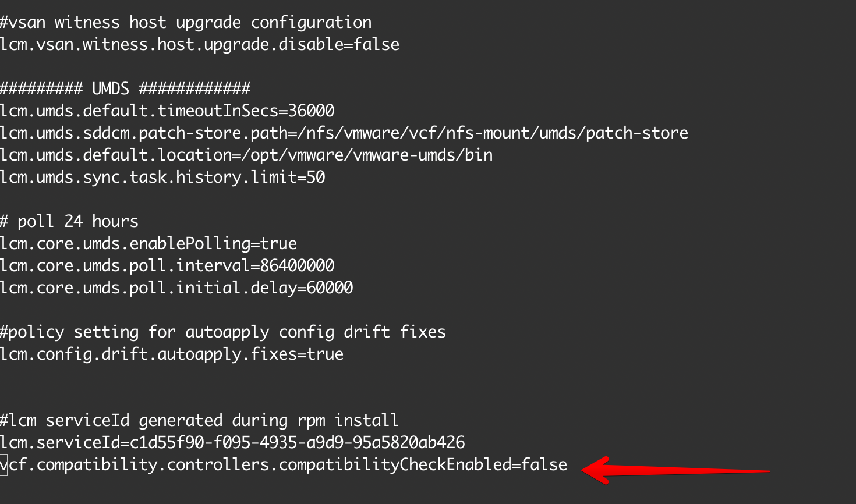Image resolution: width=856 pixels, height=504 pixels.
Task: Click the autoapply config drift comment line
Action: click(x=222, y=332)
